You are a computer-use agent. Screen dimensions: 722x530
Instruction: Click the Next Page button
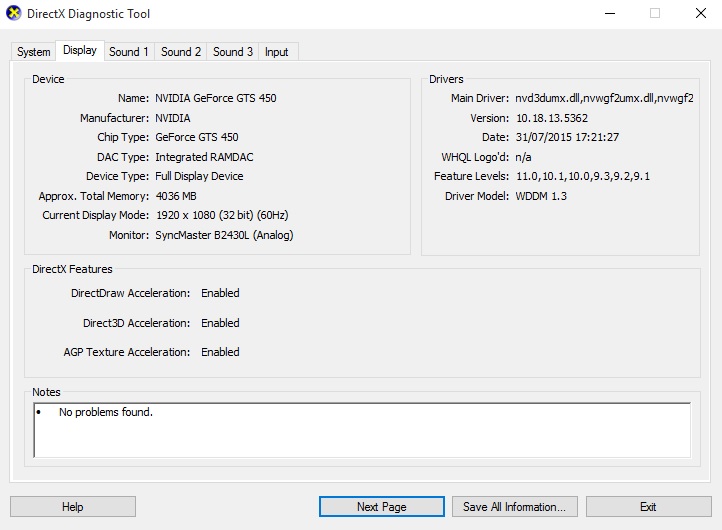point(382,507)
